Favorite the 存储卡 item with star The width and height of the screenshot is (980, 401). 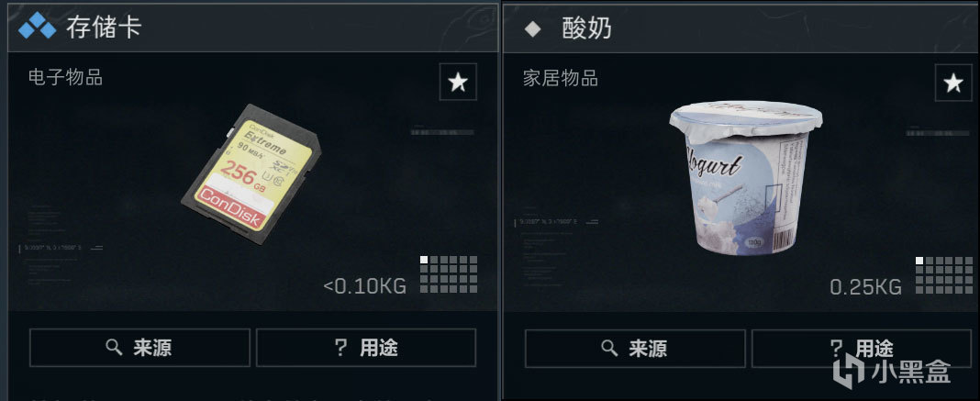tap(458, 82)
